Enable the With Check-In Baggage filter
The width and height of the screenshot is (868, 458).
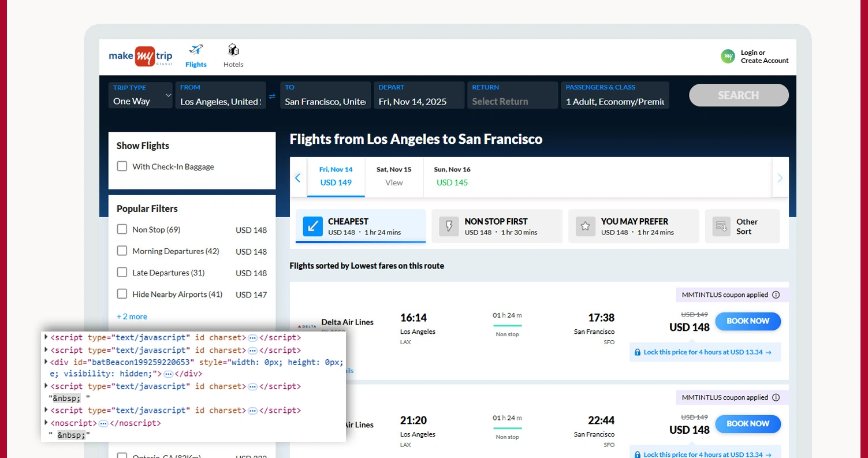tap(122, 166)
